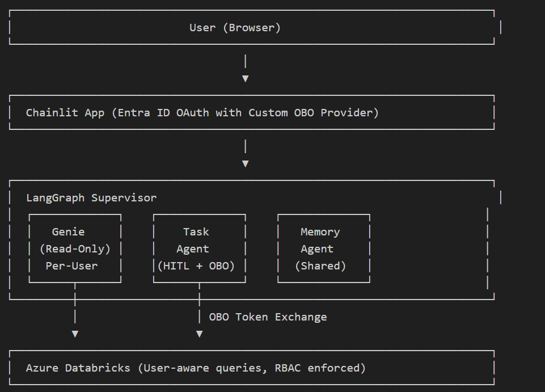Image resolution: width=545 pixels, height=392 pixels.
Task: Click the Memory label in the right box
Action: (x=320, y=231)
